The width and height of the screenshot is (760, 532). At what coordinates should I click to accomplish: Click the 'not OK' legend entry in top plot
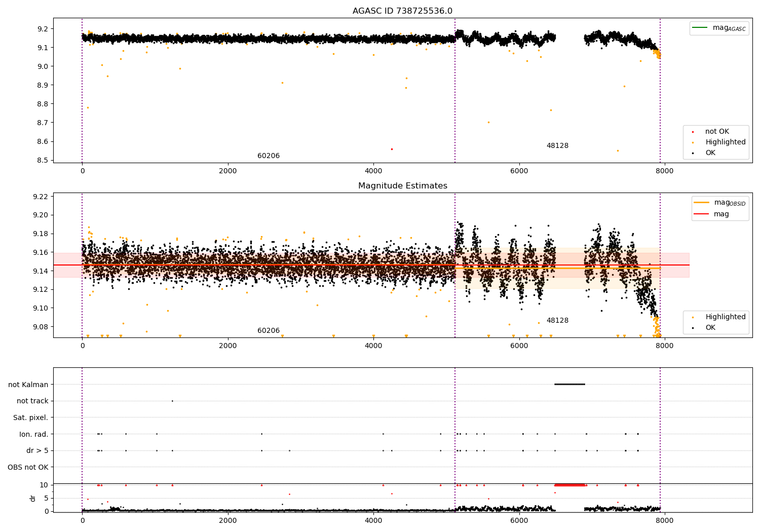[x=717, y=132]
